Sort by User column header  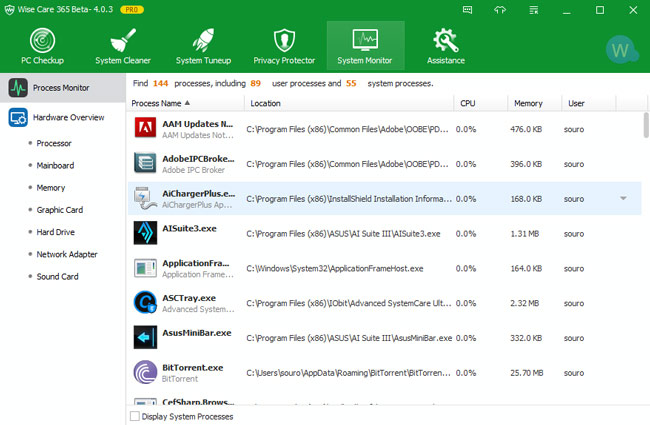coord(589,103)
